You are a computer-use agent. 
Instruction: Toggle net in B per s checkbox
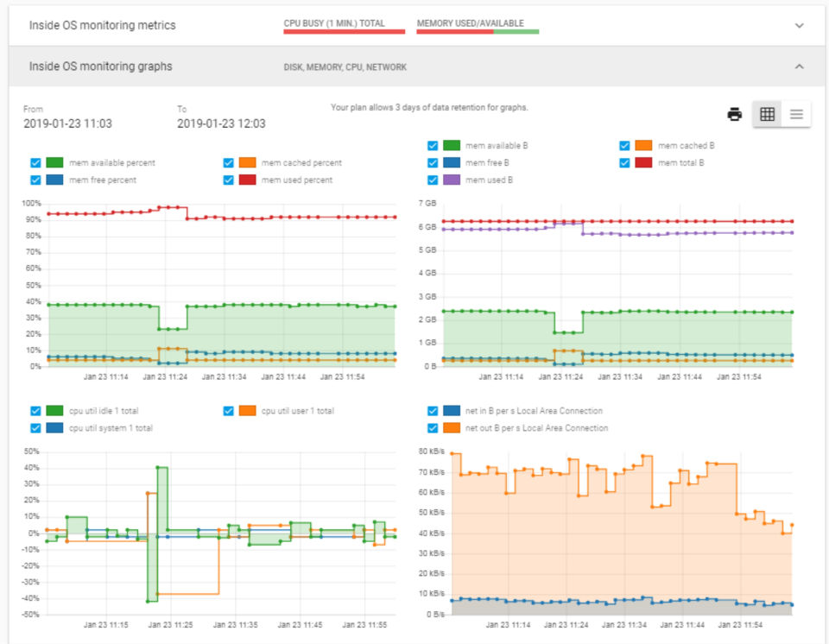[x=433, y=411]
